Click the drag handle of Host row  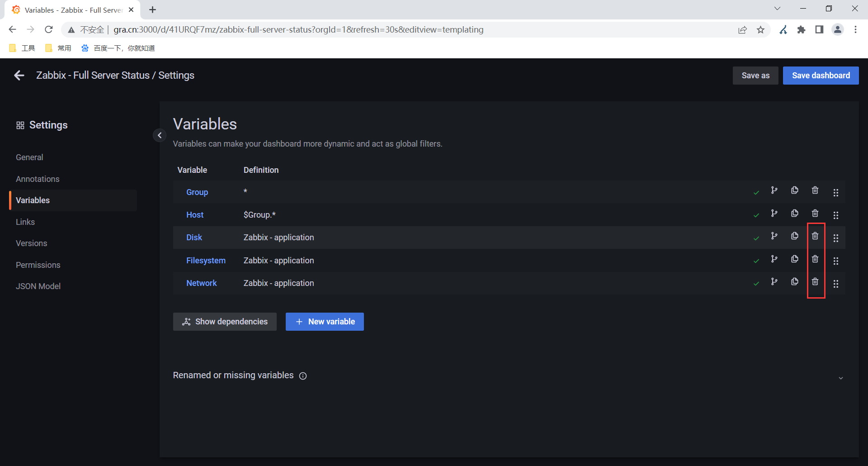click(x=836, y=215)
